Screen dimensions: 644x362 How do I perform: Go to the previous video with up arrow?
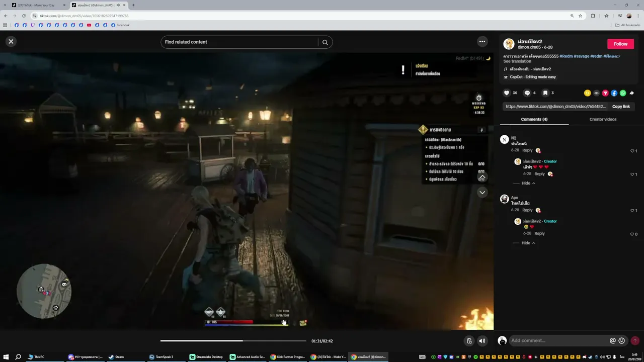tap(482, 177)
